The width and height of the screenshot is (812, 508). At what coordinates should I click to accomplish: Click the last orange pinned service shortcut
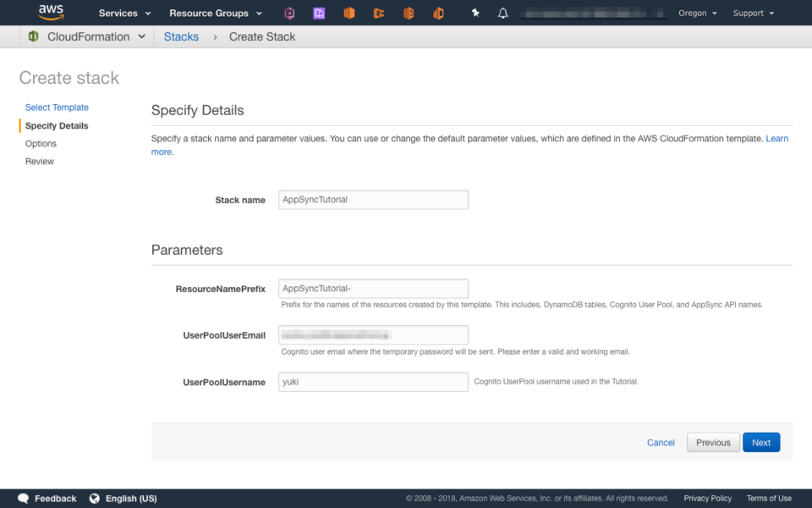click(438, 12)
